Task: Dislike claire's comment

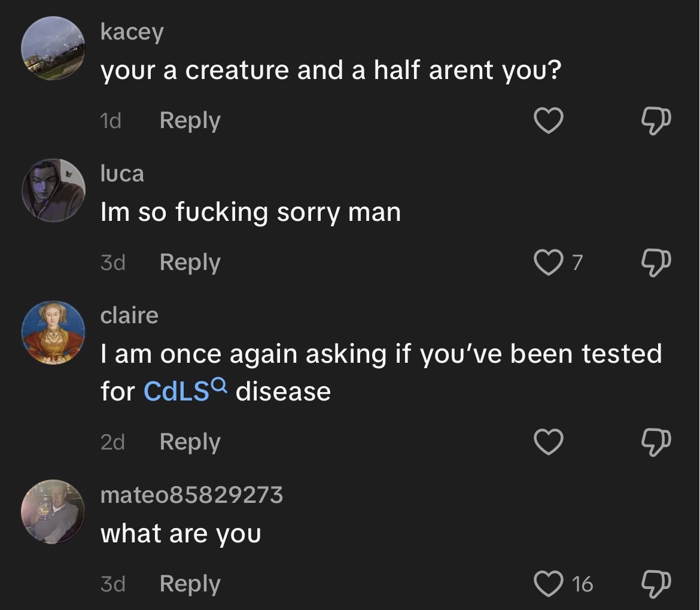Action: click(x=656, y=442)
